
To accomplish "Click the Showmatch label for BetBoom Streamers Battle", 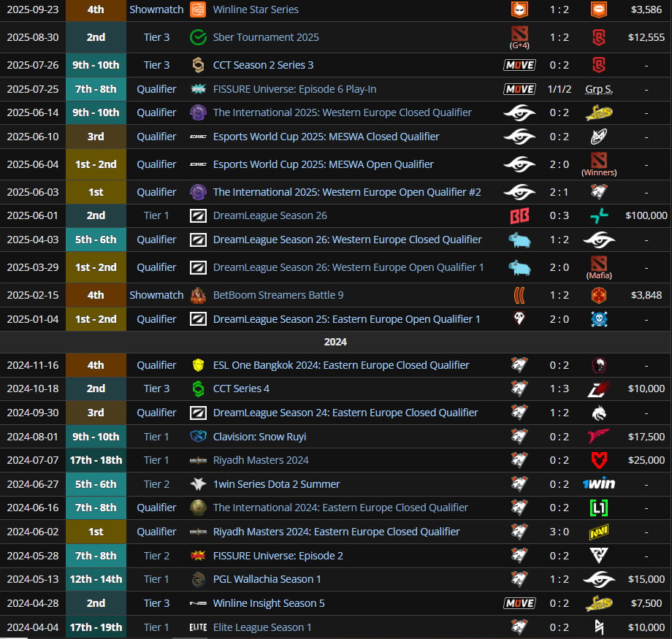I will [x=156, y=295].
